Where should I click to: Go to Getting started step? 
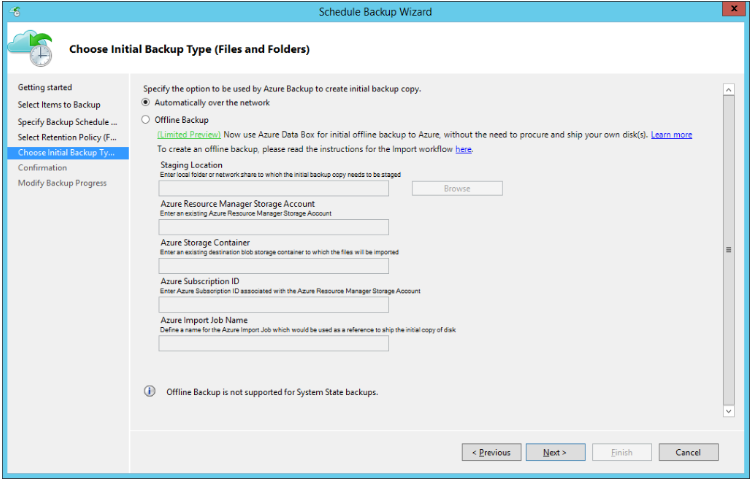point(45,87)
